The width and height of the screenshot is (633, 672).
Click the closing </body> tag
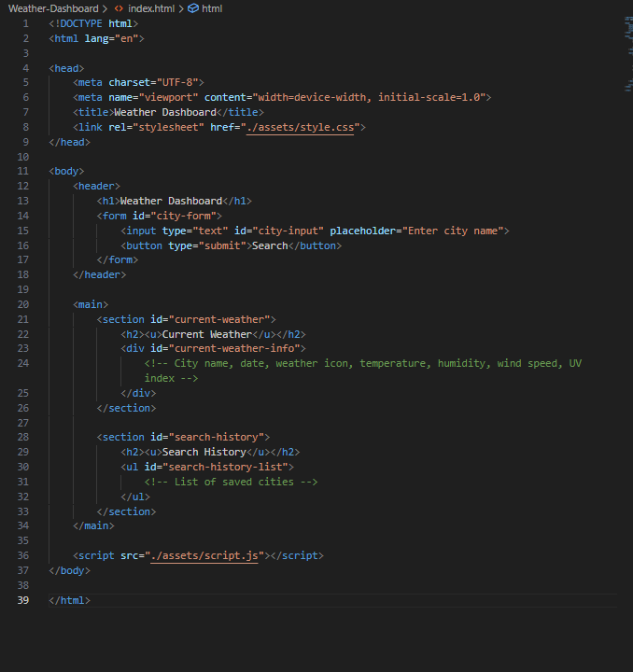point(69,570)
